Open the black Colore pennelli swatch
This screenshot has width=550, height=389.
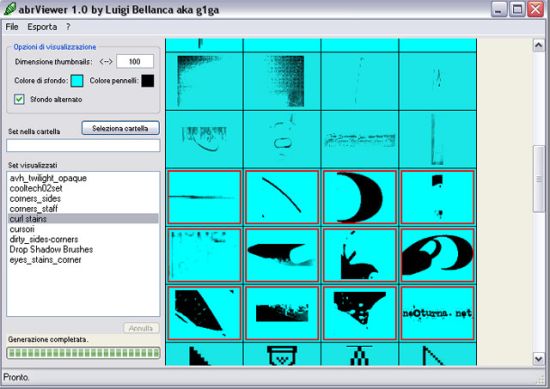[148, 81]
